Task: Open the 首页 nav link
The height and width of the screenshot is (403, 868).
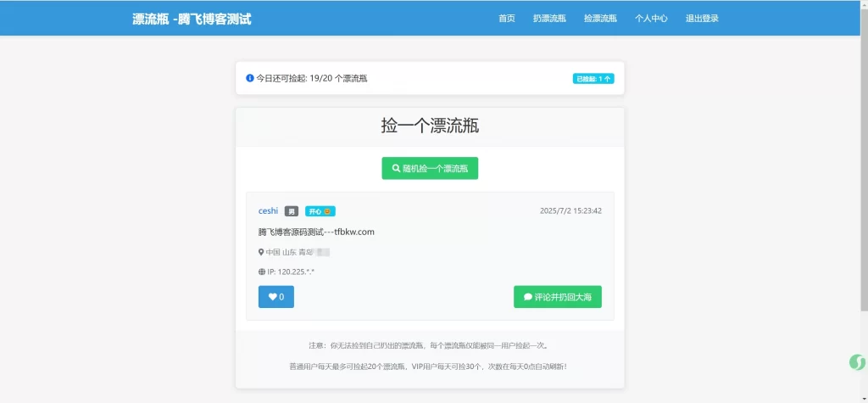Action: pyautogui.click(x=507, y=19)
